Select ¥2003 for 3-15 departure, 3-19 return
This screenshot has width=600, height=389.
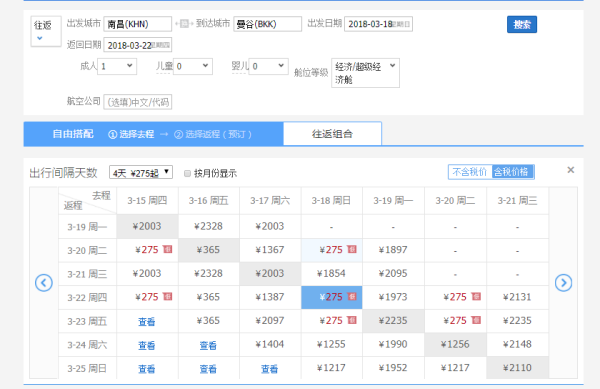point(147,226)
